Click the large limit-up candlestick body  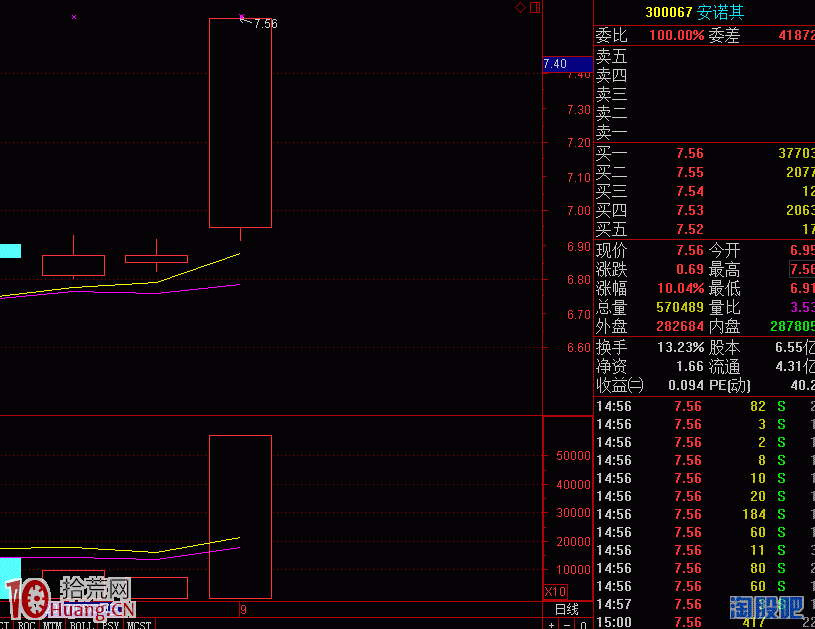coord(240,123)
